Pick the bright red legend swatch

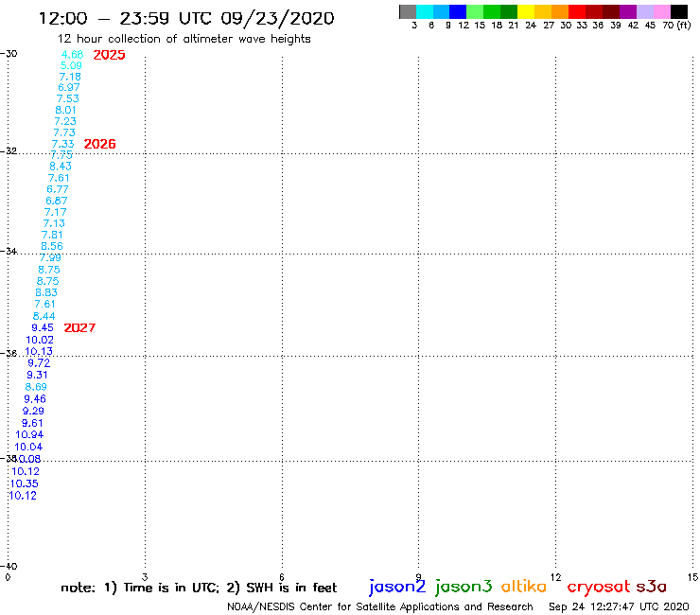[577, 11]
